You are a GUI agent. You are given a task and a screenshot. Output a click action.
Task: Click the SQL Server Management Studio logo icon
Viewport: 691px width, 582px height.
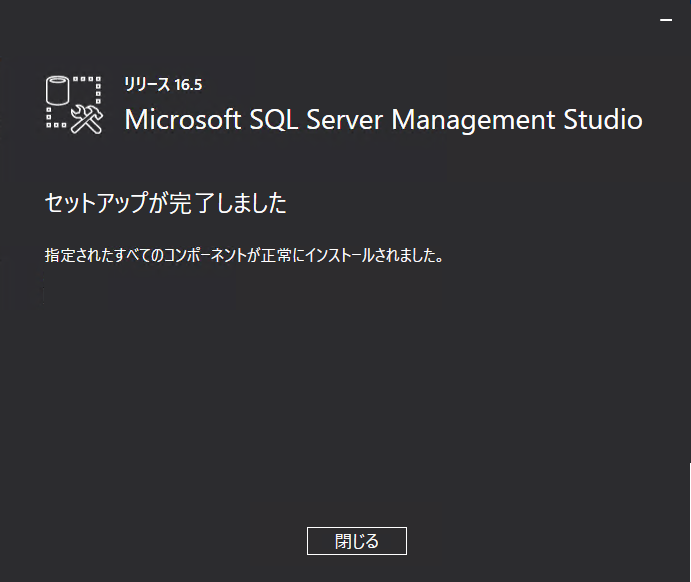[x=74, y=105]
